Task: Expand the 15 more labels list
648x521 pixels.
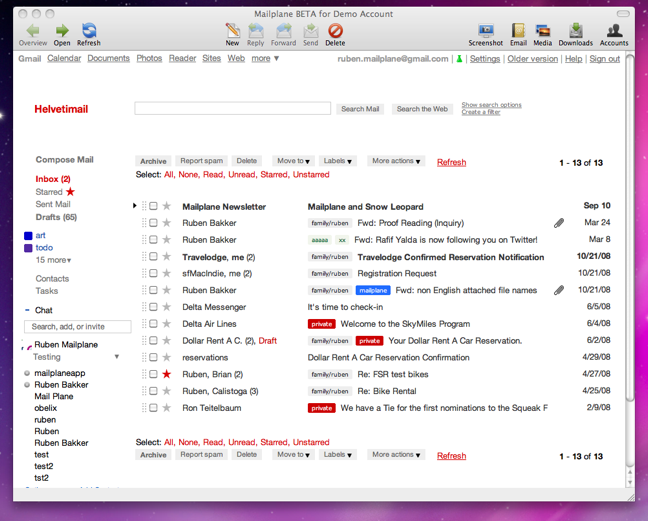Action: click(53, 260)
